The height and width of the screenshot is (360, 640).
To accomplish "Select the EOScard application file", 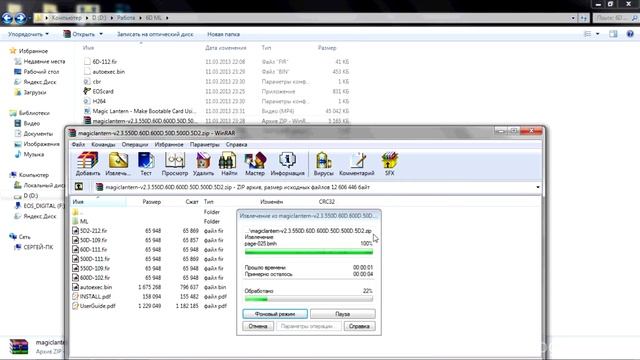I will point(103,91).
